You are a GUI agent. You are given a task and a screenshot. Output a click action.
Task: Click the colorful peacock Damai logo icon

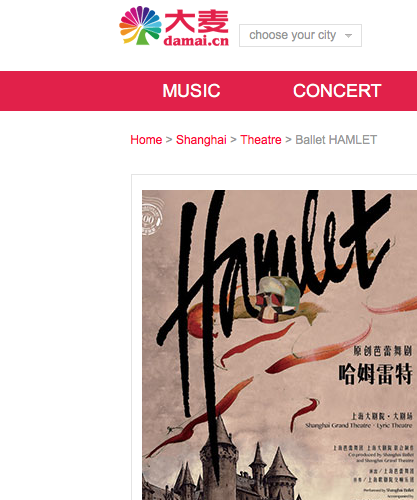pos(140,25)
